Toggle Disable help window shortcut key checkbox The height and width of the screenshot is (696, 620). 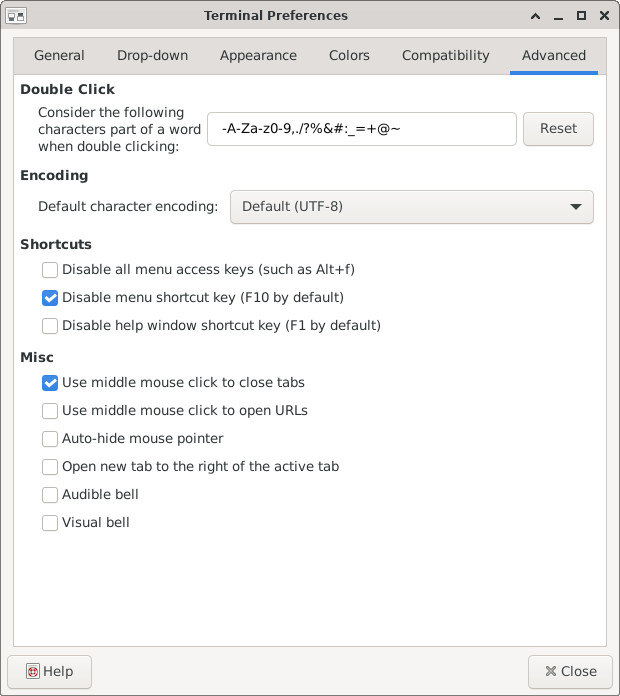50,326
